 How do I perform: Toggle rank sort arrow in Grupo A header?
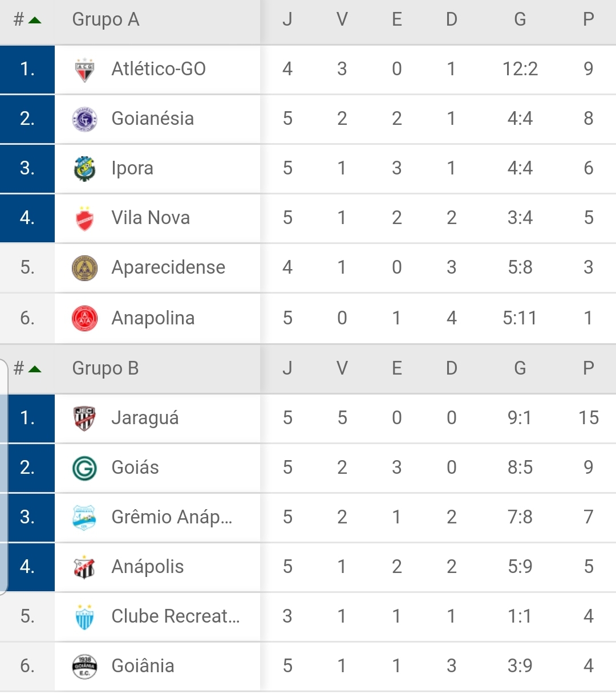[x=35, y=21]
